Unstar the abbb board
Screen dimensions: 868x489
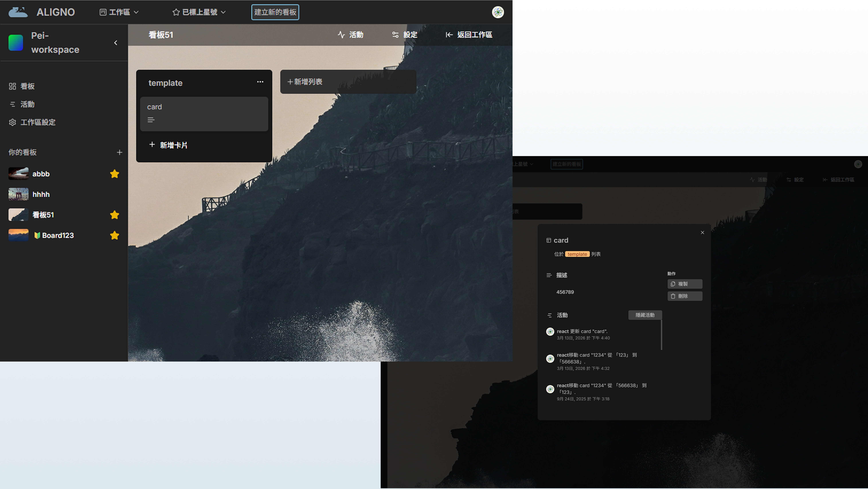(115, 174)
